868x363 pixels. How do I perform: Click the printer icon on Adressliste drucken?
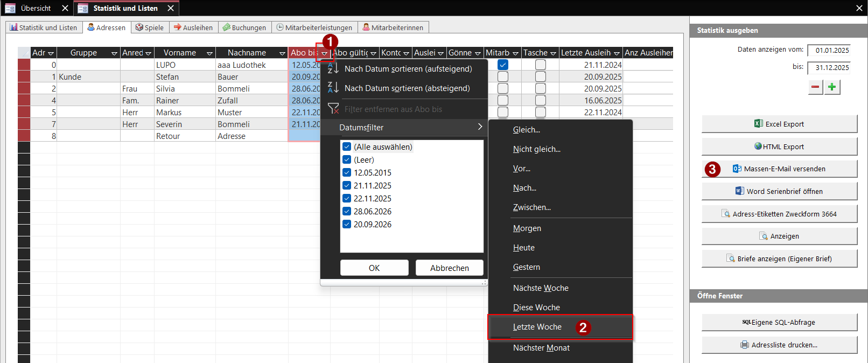tap(745, 345)
